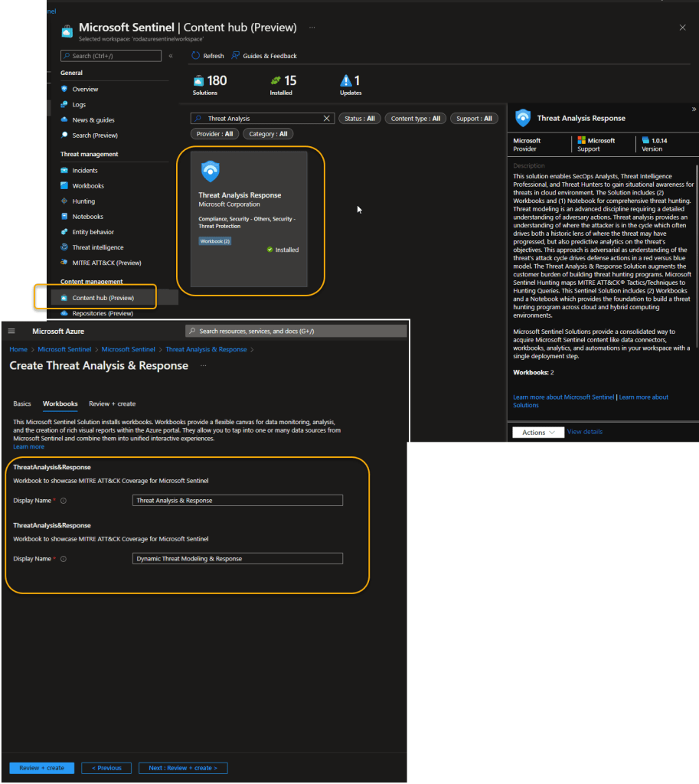Clear the Threat Analysis search text

click(x=326, y=119)
